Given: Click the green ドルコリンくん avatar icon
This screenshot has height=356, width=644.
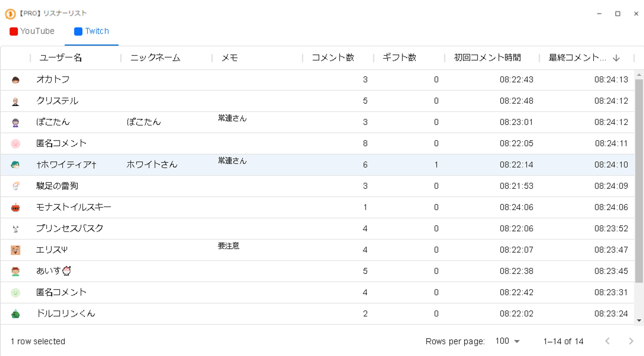Looking at the screenshot, I should [15, 314].
